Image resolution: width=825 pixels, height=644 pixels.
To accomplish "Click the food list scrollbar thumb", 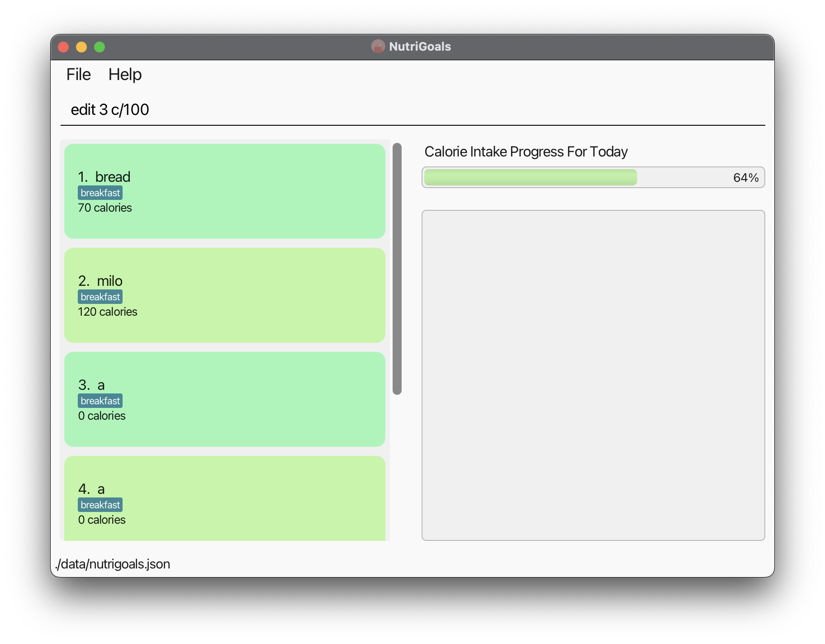I will pyautogui.click(x=397, y=269).
